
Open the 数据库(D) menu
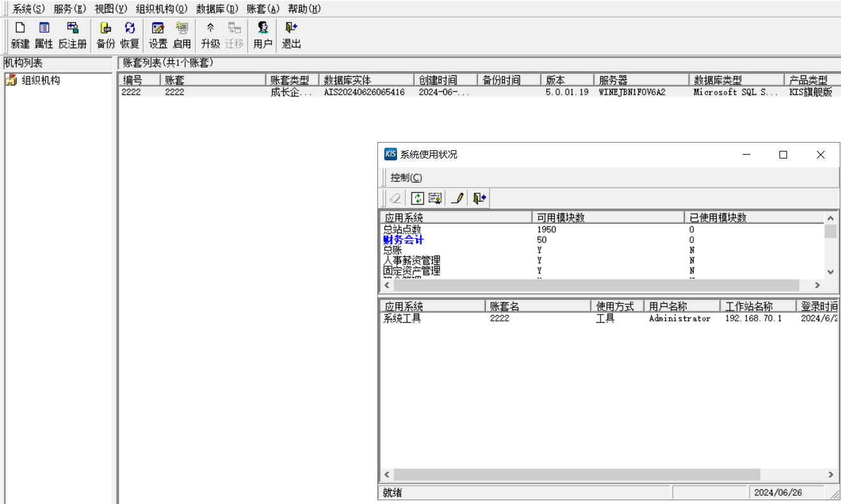217,9
